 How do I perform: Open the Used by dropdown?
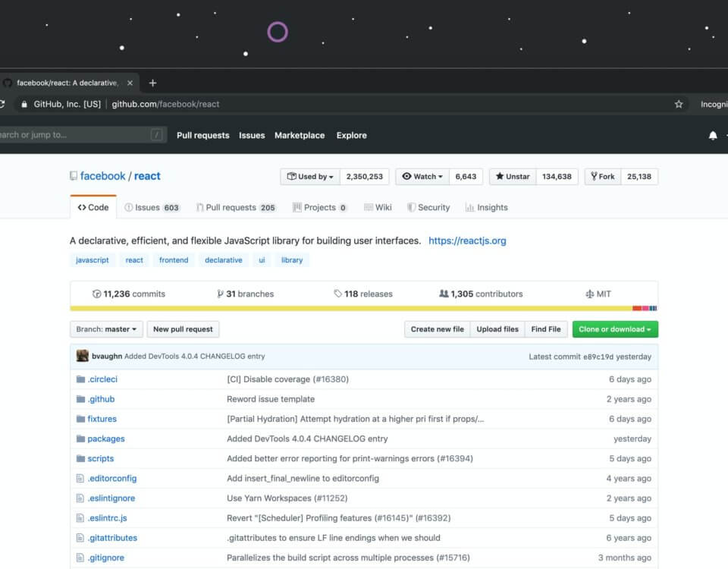point(310,177)
